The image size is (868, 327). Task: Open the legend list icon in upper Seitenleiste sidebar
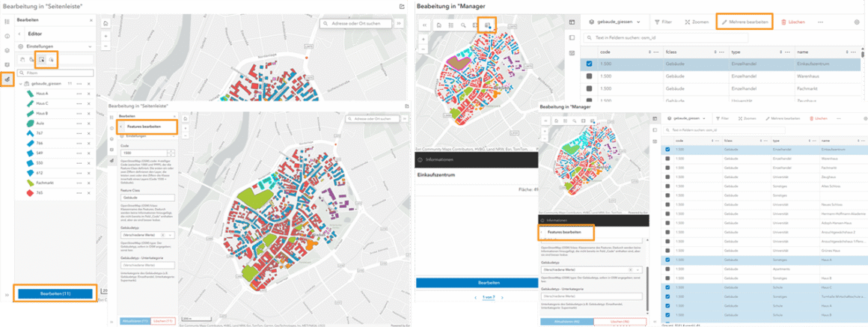7,22
